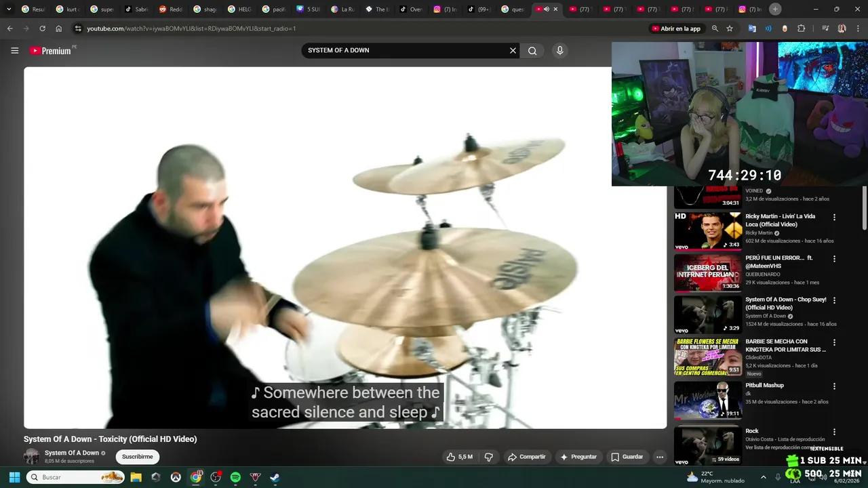Subscribe with the Suscribirme button
This screenshot has height=488, width=868.
(138, 457)
